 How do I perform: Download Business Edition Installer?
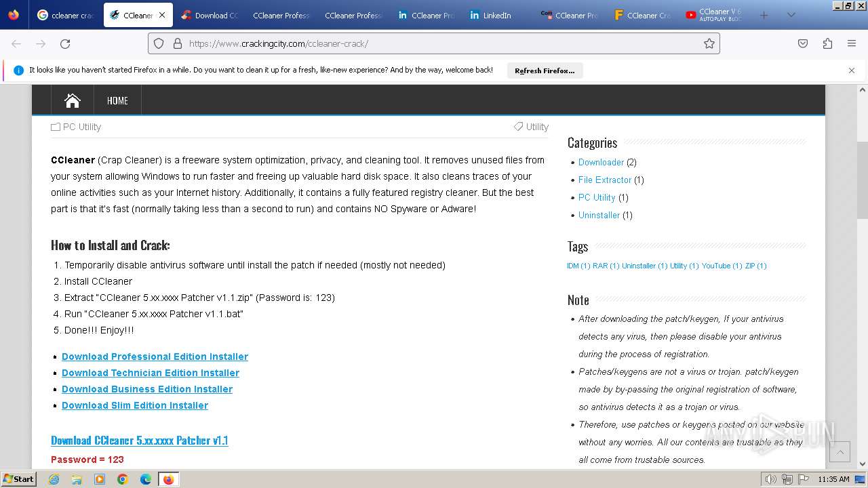click(147, 389)
